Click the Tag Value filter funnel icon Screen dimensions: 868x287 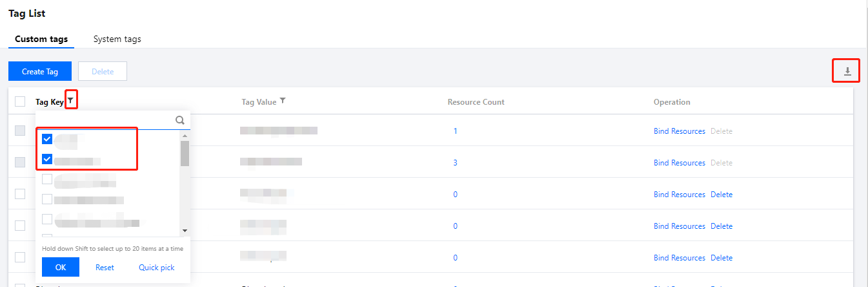283,101
